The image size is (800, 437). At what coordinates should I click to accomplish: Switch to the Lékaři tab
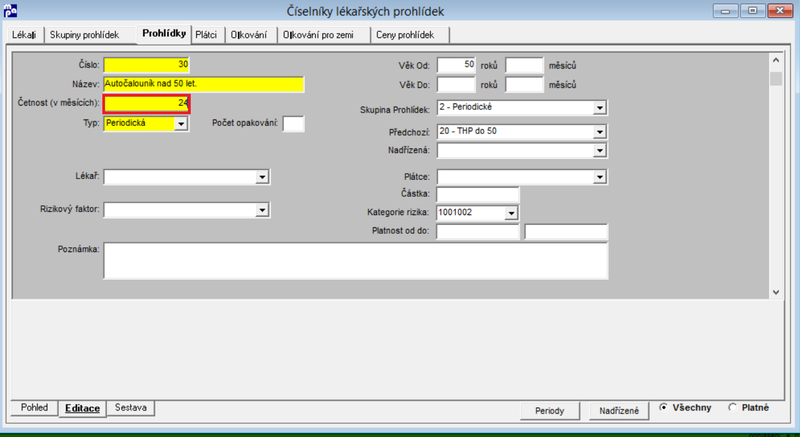point(24,35)
